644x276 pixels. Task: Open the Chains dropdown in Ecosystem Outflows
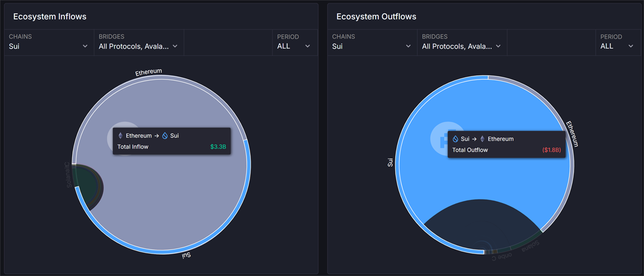[x=371, y=42]
